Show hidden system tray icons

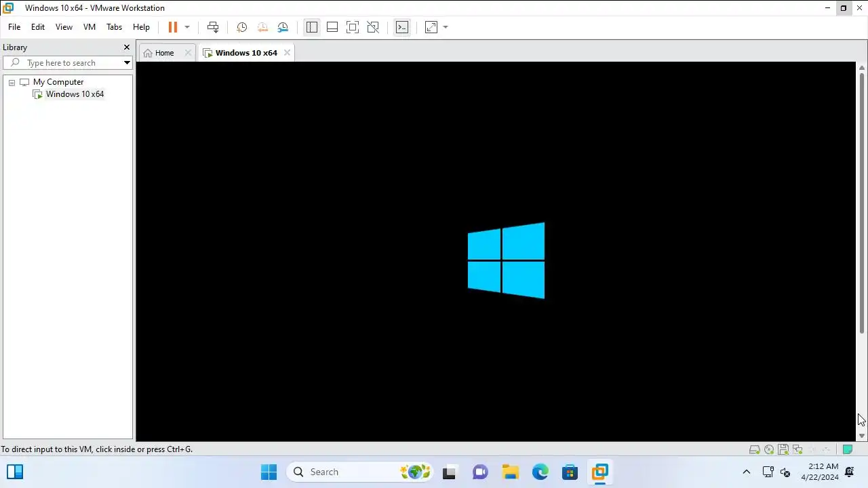click(x=747, y=472)
